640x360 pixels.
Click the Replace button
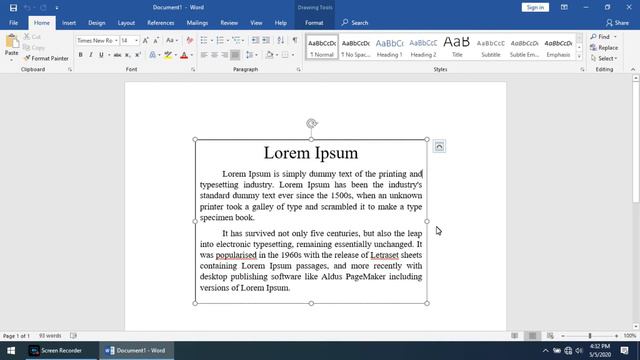604,47
